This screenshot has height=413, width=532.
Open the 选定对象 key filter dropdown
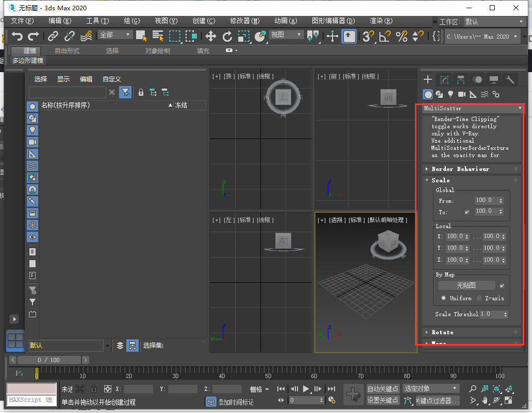click(x=431, y=389)
